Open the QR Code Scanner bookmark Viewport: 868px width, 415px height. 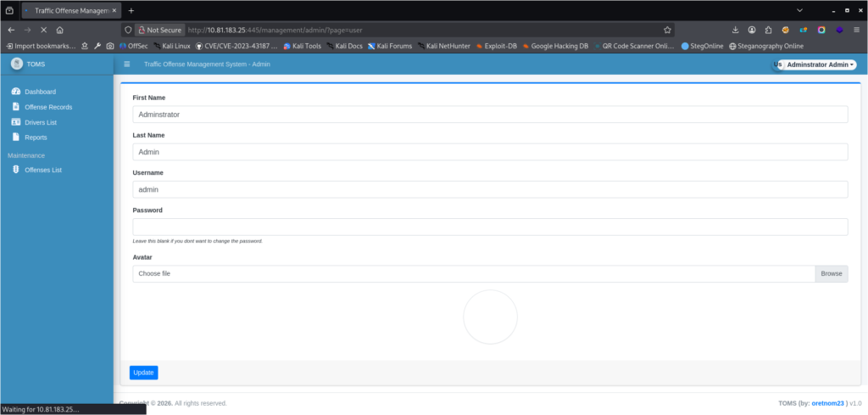[634, 46]
